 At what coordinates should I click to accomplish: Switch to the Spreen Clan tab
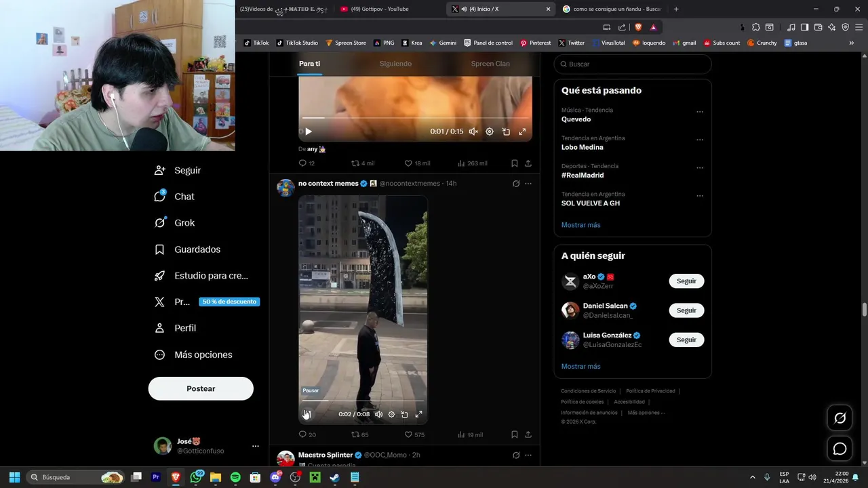[x=490, y=64]
